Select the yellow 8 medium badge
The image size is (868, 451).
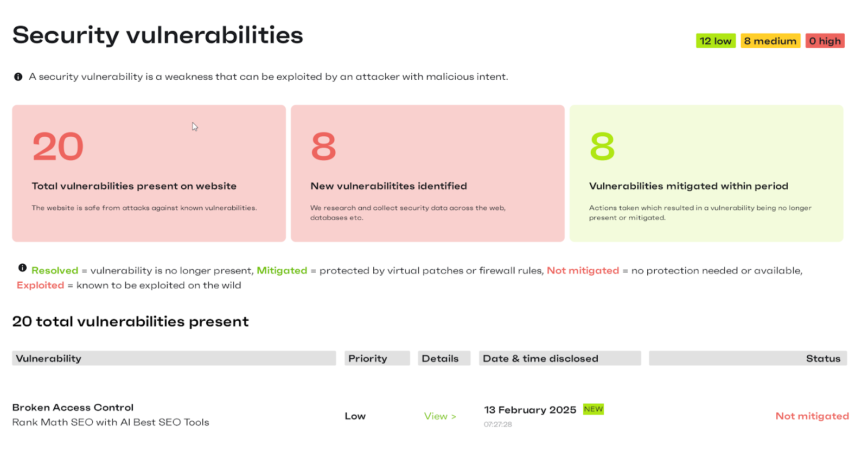tap(770, 41)
